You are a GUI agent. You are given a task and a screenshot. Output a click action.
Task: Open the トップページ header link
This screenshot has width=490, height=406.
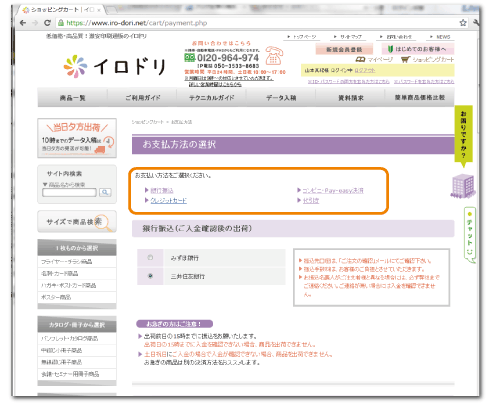[302, 37]
